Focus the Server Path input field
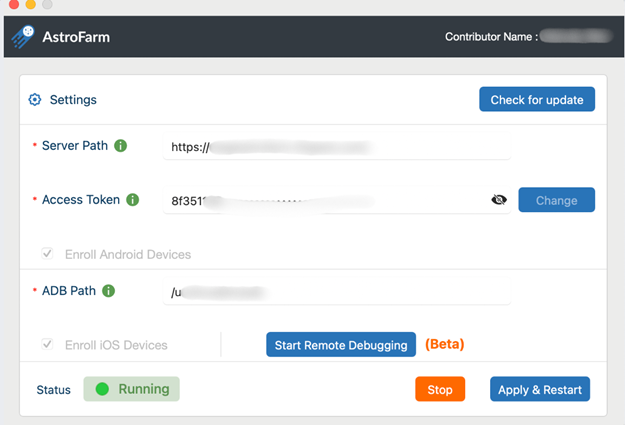The width and height of the screenshot is (625, 425). point(337,147)
